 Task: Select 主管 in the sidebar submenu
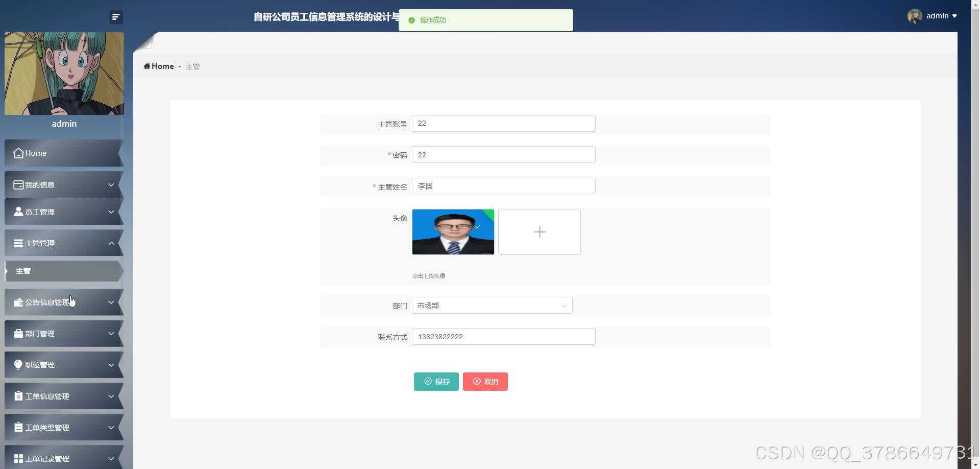[x=24, y=271]
